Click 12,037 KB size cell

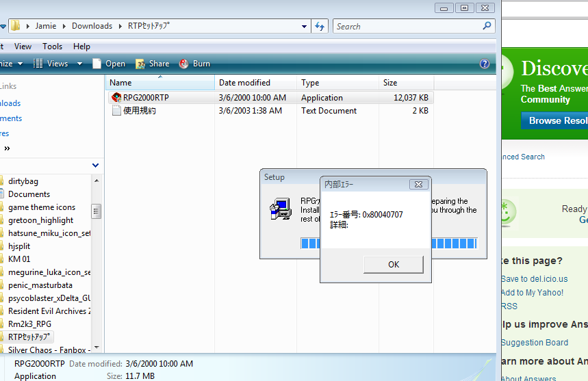(x=411, y=97)
